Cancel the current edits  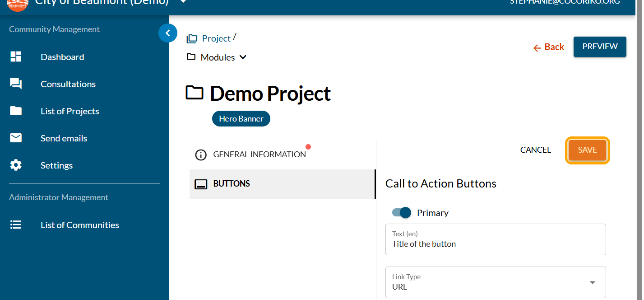point(535,150)
